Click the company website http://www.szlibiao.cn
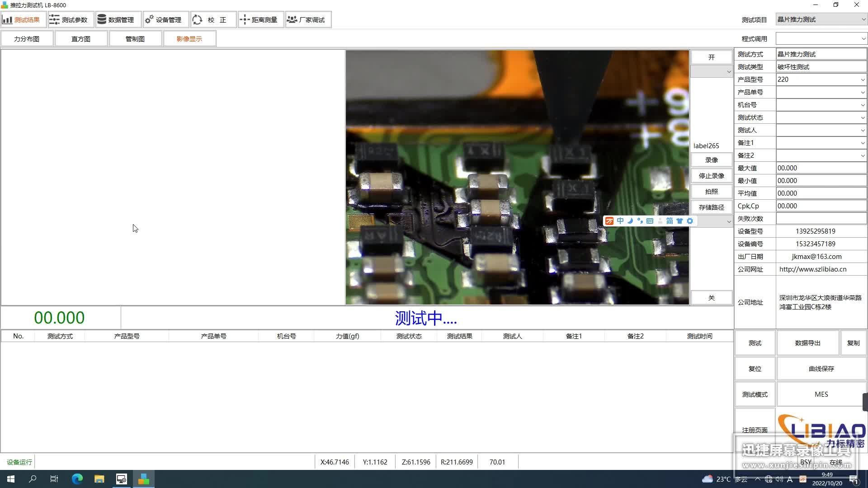This screenshot has height=488, width=868. point(813,269)
